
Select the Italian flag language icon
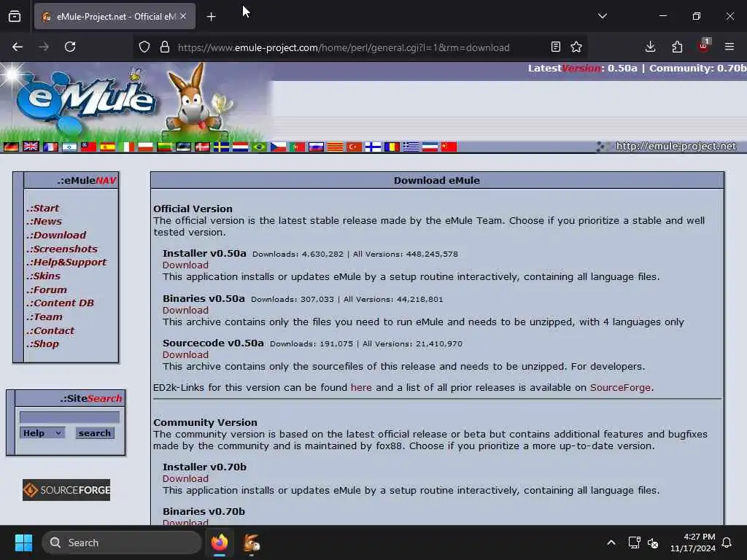click(x=126, y=147)
